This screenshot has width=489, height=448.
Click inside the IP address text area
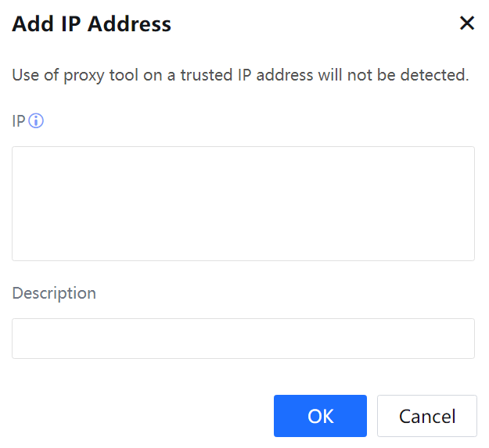click(243, 203)
